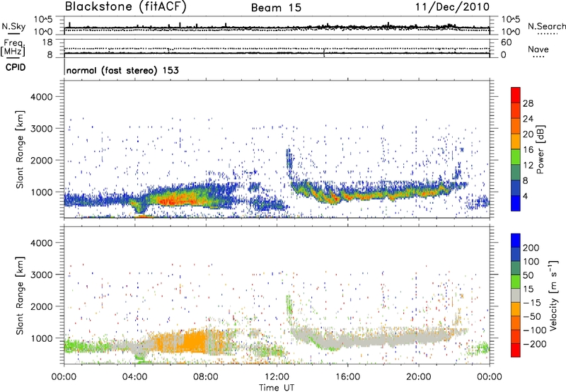Click the '18' tick on frequency axis
The height and width of the screenshot is (392, 566).
[x=47, y=42]
